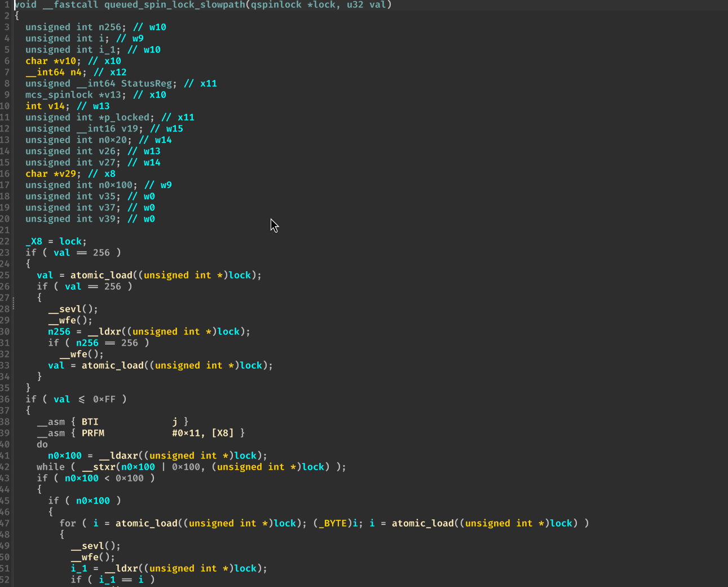Click the 'do' keyword on line 40
The width and height of the screenshot is (728, 587).
pyautogui.click(x=42, y=444)
